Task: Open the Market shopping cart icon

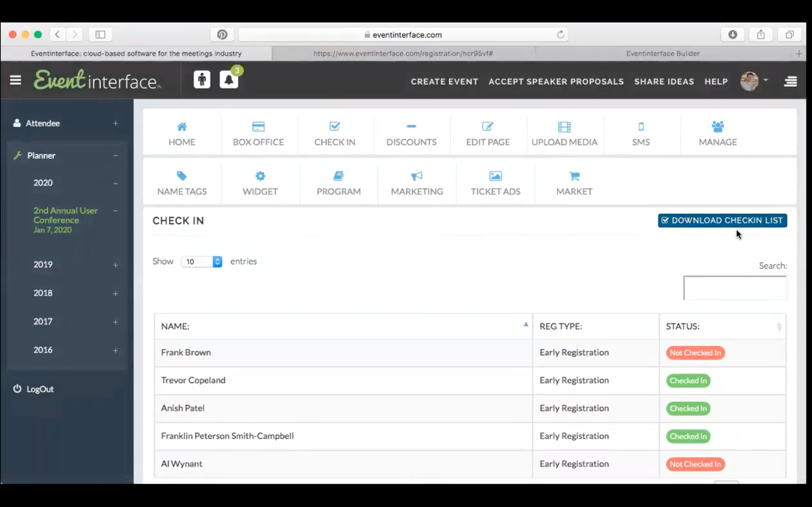Action: pyautogui.click(x=574, y=183)
